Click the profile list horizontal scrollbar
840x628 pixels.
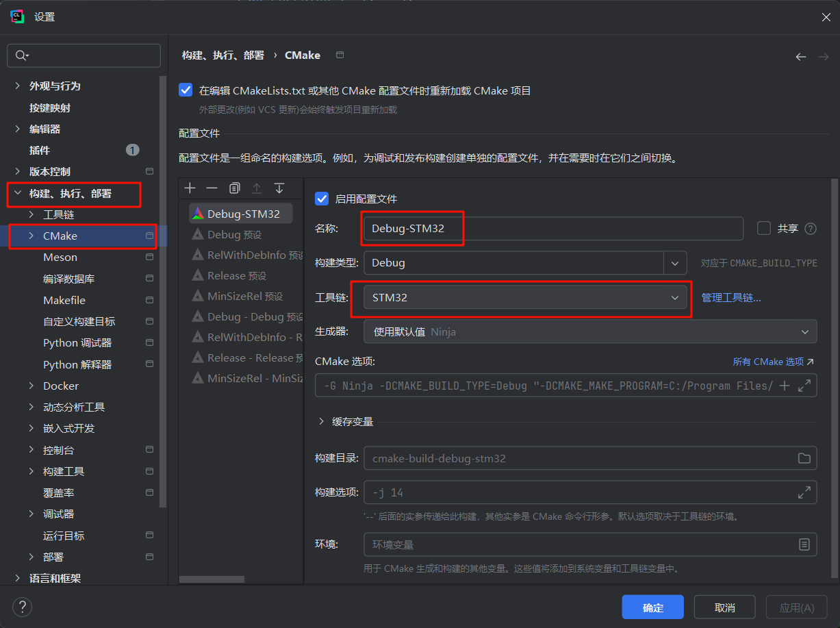pos(212,579)
